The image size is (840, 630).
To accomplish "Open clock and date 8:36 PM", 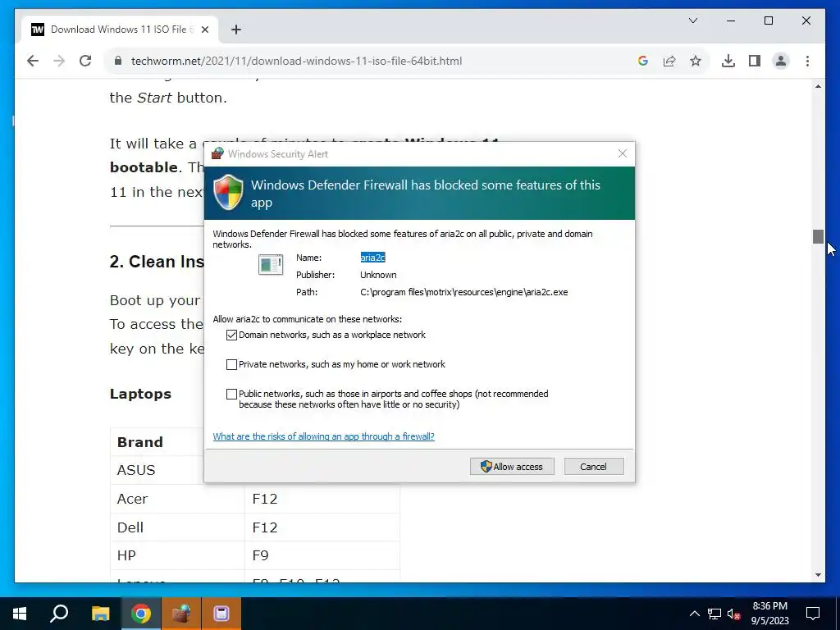I will click(x=769, y=614).
